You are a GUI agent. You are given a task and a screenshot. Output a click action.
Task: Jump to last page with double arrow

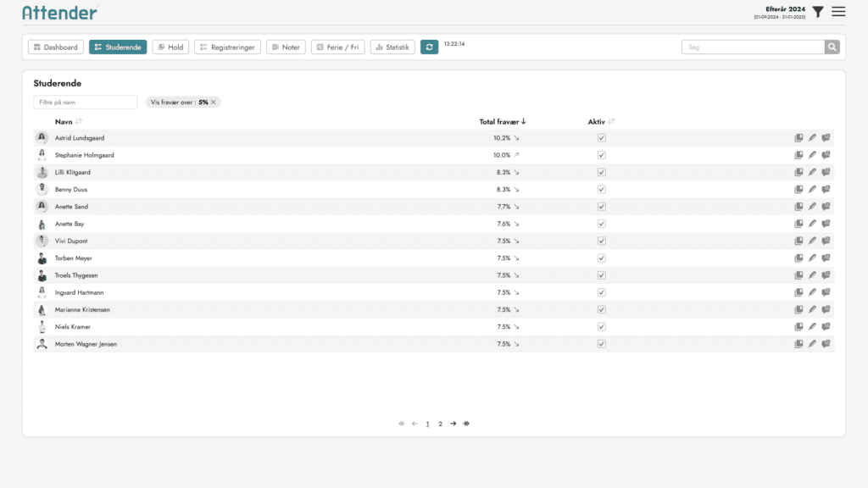[x=466, y=424]
